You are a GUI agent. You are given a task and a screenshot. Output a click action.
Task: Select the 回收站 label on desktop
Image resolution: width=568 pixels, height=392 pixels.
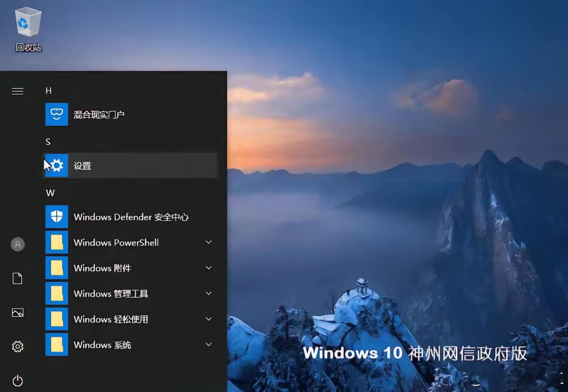(28, 47)
